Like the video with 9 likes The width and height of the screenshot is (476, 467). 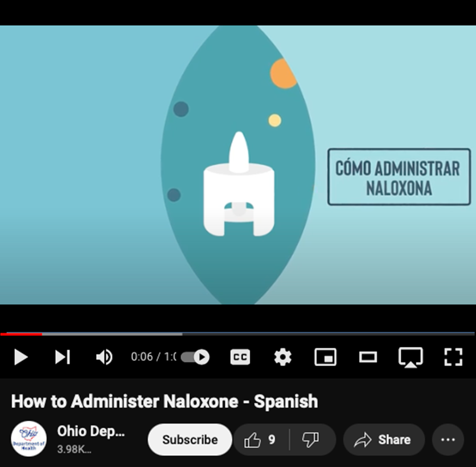pyautogui.click(x=260, y=439)
